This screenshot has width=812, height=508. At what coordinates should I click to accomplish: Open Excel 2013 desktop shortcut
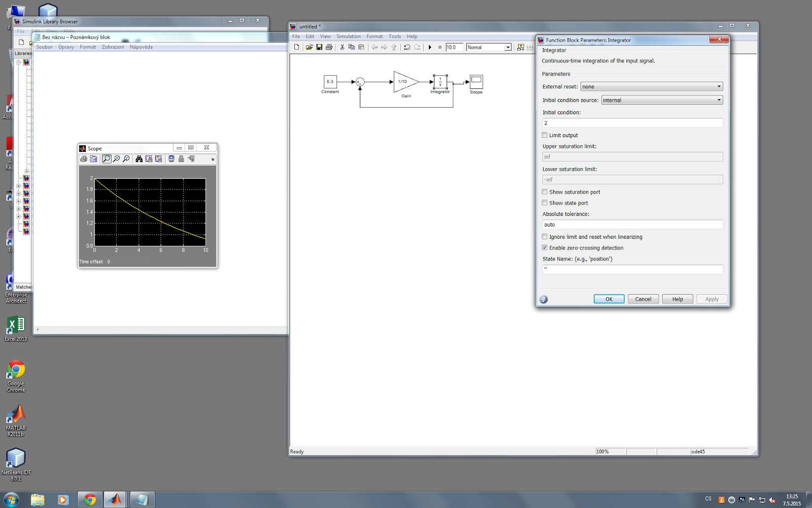tap(16, 328)
